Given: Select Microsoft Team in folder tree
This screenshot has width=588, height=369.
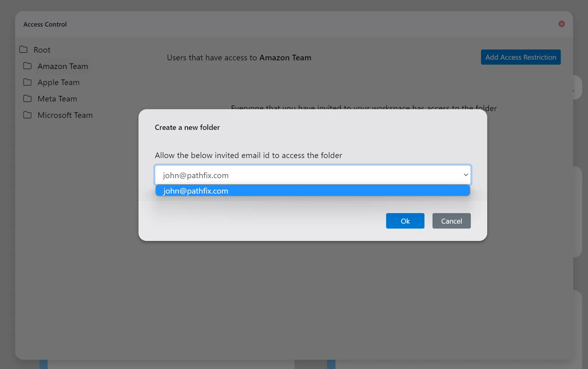Looking at the screenshot, I should tap(65, 115).
